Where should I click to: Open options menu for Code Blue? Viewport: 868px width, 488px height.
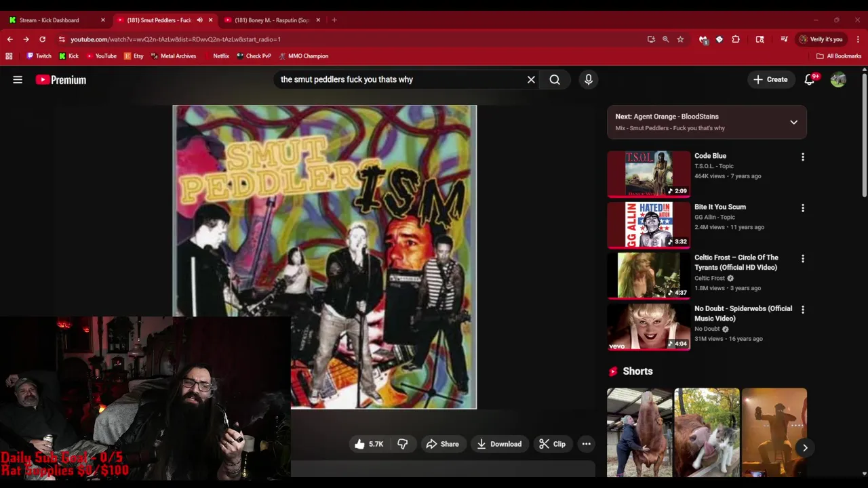pos(803,157)
